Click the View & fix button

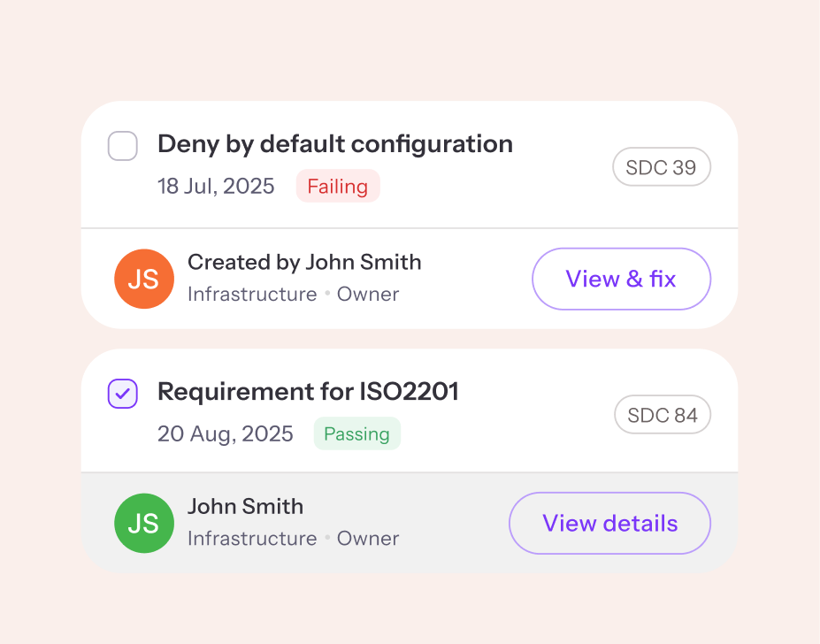pyautogui.click(x=620, y=279)
